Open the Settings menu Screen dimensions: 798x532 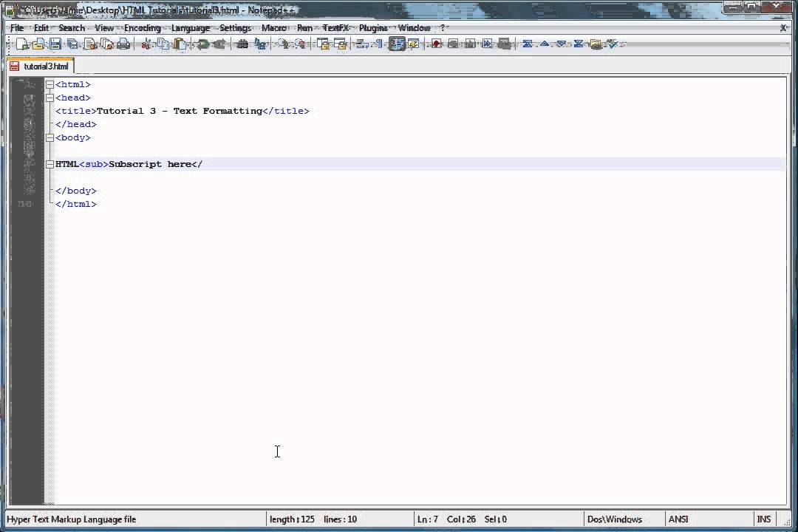pos(235,28)
